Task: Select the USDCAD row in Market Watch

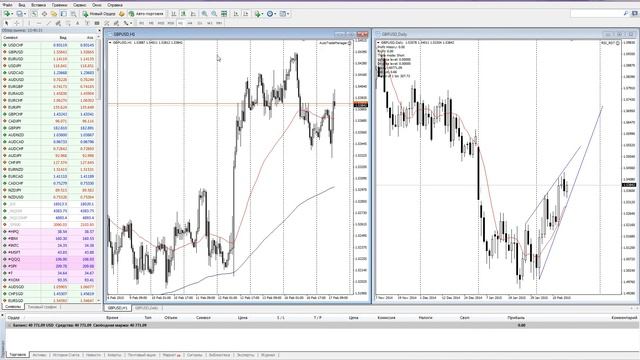Action: click(x=48, y=73)
